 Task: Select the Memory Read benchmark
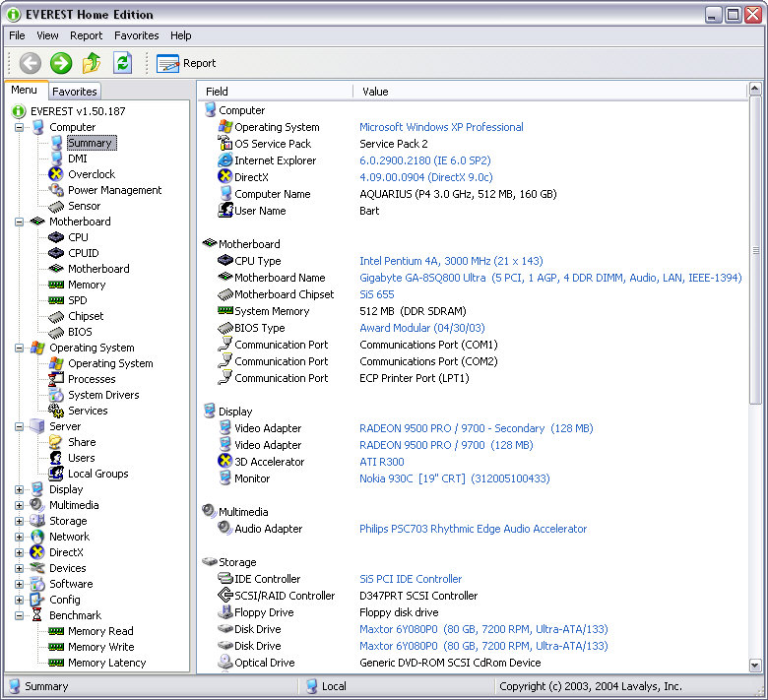100,631
